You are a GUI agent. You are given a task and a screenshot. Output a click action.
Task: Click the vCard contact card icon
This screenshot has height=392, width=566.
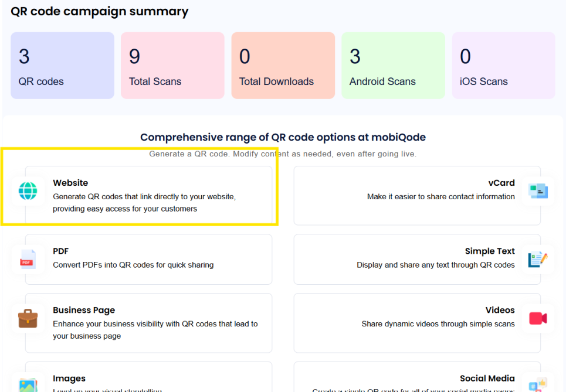537,190
